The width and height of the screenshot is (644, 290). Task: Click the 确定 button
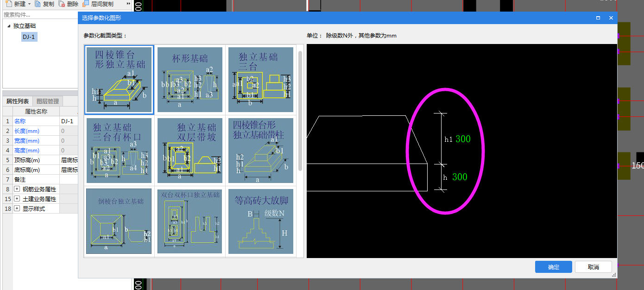pyautogui.click(x=554, y=267)
